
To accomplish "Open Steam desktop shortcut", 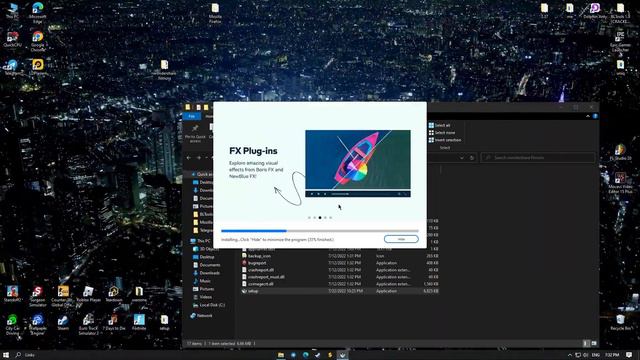I will (x=63, y=322).
